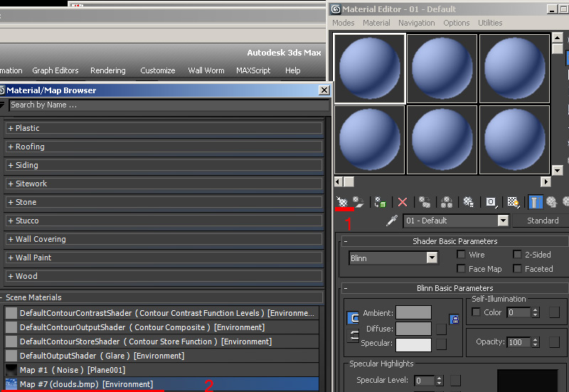Collapse Blinn Basic Parameters rollout

pos(455,288)
